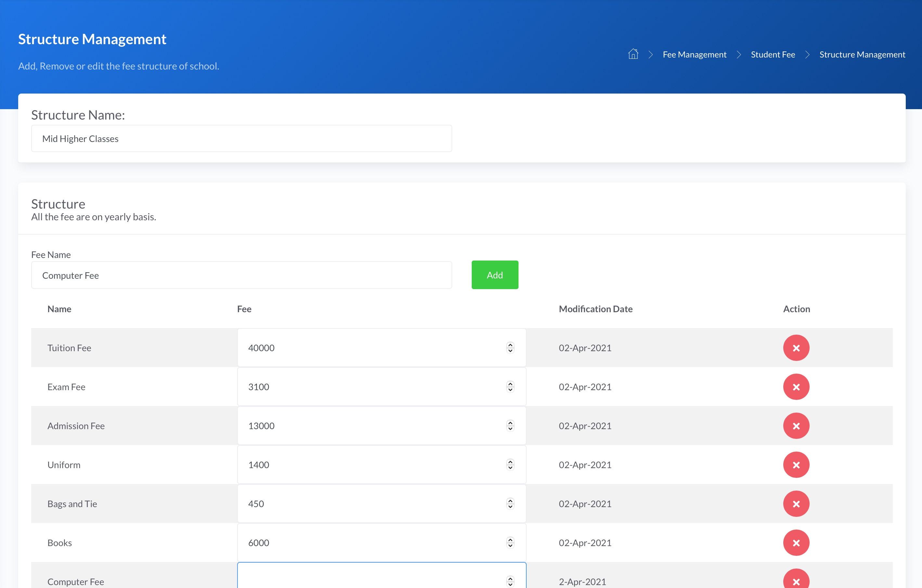Delete the Tuition Fee row
Viewport: 922px width, 588px height.
click(796, 348)
